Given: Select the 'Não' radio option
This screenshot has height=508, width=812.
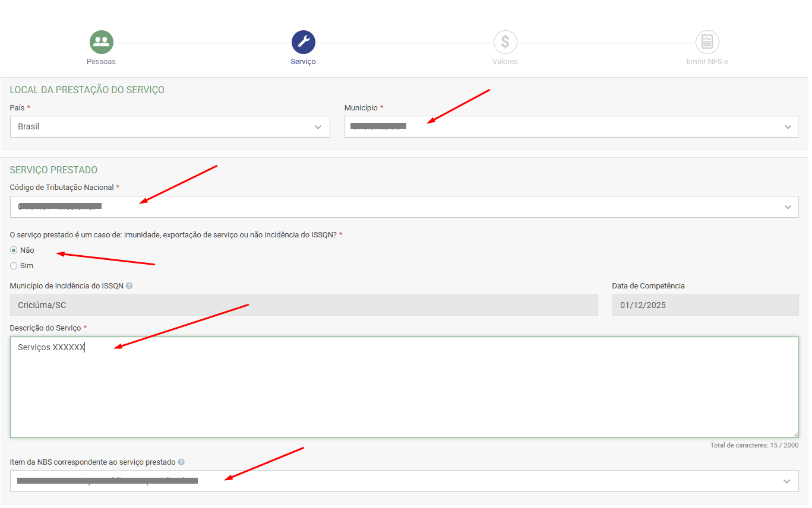Looking at the screenshot, I should tap(14, 250).
